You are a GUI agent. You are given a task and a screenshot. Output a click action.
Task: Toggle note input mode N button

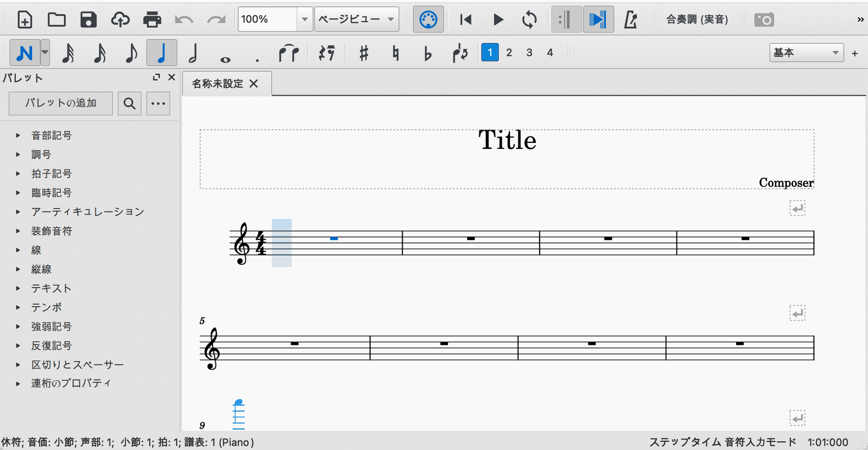(25, 53)
